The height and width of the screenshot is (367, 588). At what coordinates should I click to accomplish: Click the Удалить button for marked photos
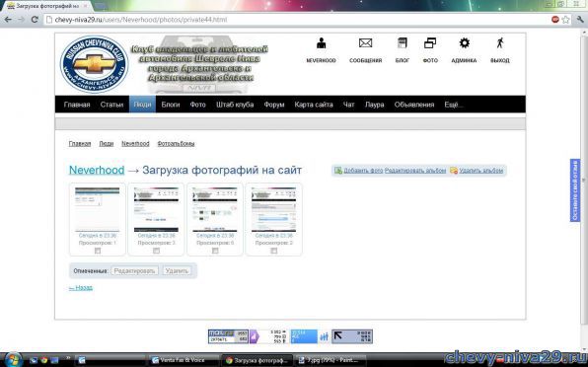pyautogui.click(x=177, y=270)
